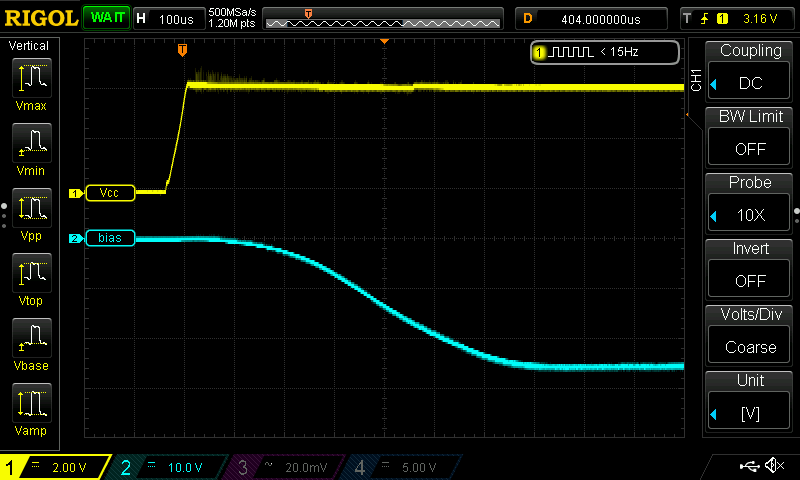
Task: Click the 500MSa/s sample rate readout
Action: (x=232, y=12)
